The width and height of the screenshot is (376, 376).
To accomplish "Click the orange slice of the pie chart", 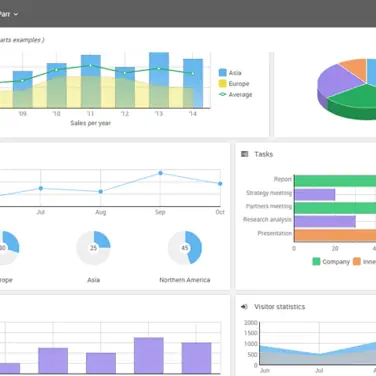I will [x=355, y=68].
